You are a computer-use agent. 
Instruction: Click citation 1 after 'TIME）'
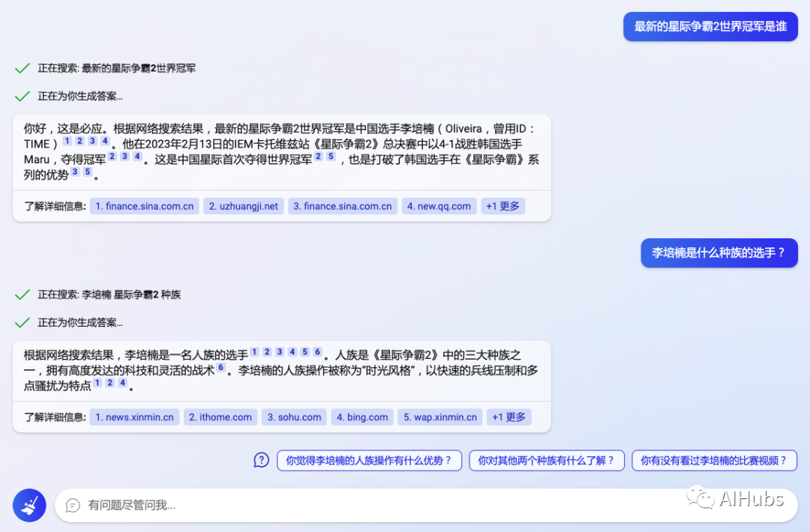coord(67,141)
